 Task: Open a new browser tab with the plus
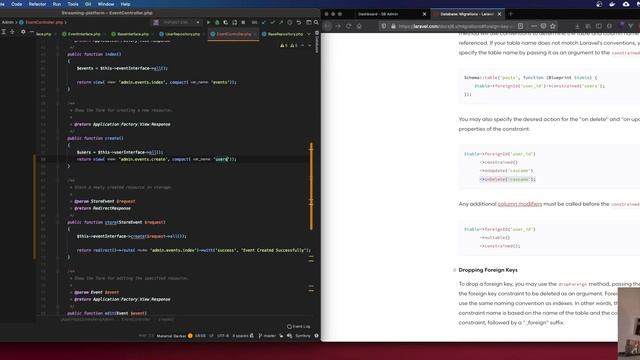510,14
